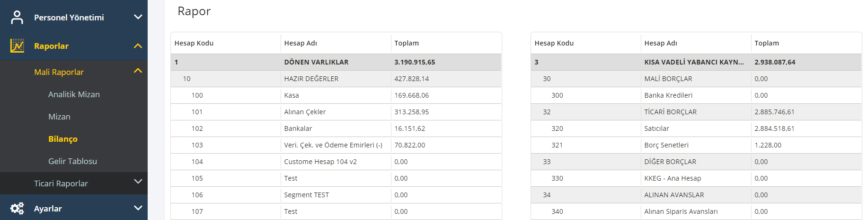
Task: Click the Personel Yönetimi person icon
Action: tap(17, 18)
